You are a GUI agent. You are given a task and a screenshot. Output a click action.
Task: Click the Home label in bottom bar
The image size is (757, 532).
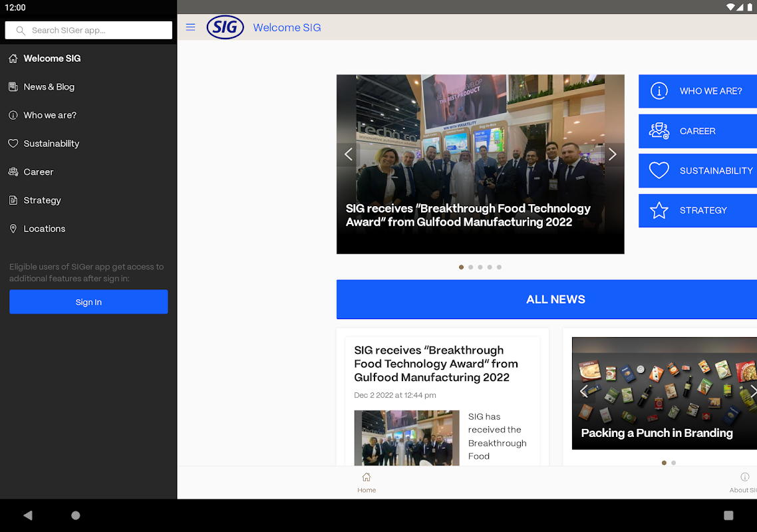(x=367, y=490)
